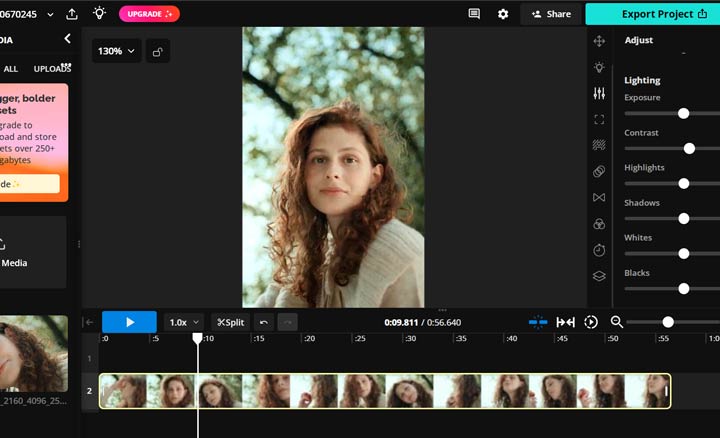Adjust the Exposure slider handle
The height and width of the screenshot is (438, 720).
(683, 113)
